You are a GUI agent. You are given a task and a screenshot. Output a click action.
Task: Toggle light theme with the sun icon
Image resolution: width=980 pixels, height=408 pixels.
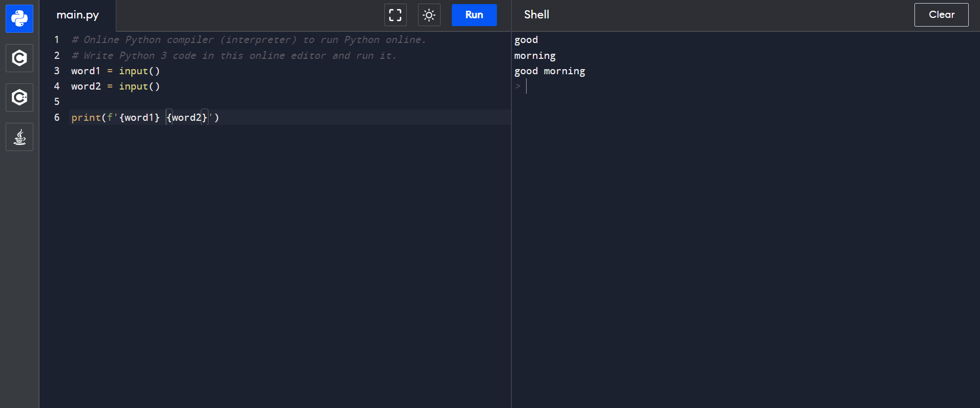pyautogui.click(x=429, y=15)
